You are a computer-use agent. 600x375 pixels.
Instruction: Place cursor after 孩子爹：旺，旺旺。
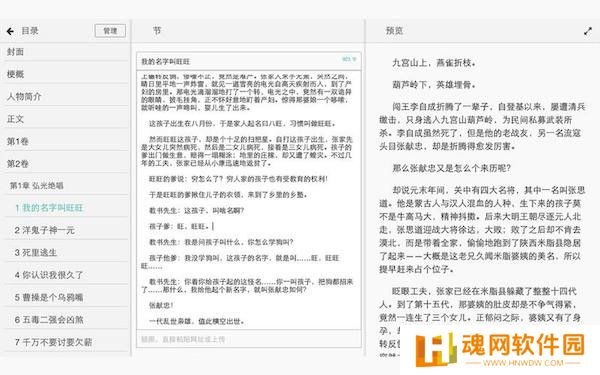(212, 227)
